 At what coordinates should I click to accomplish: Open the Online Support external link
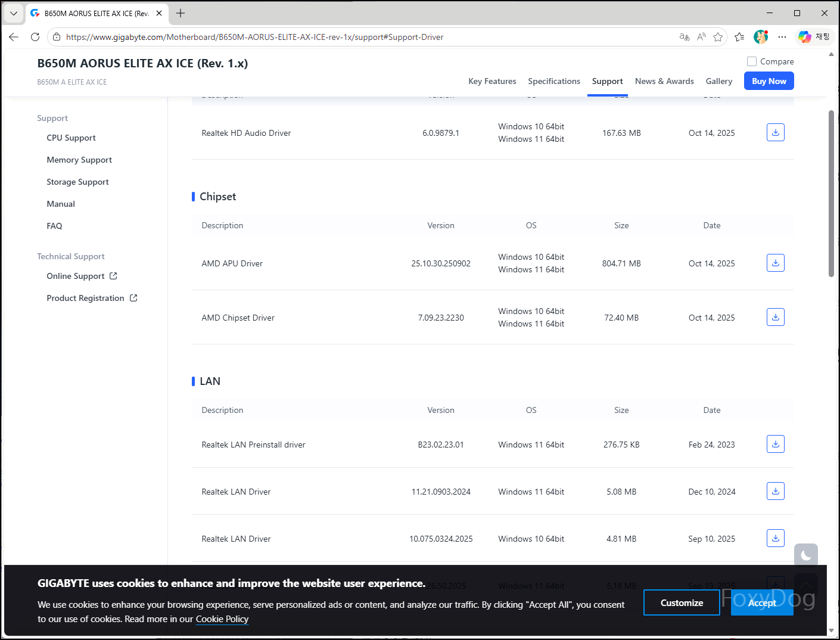(x=82, y=276)
